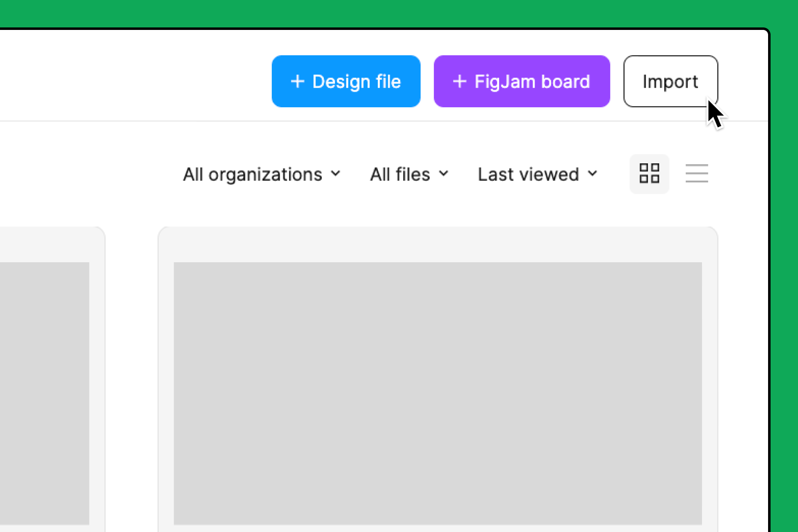Image resolution: width=798 pixels, height=532 pixels.
Task: Click the right file card's light-gray frame
Action: 437,244
